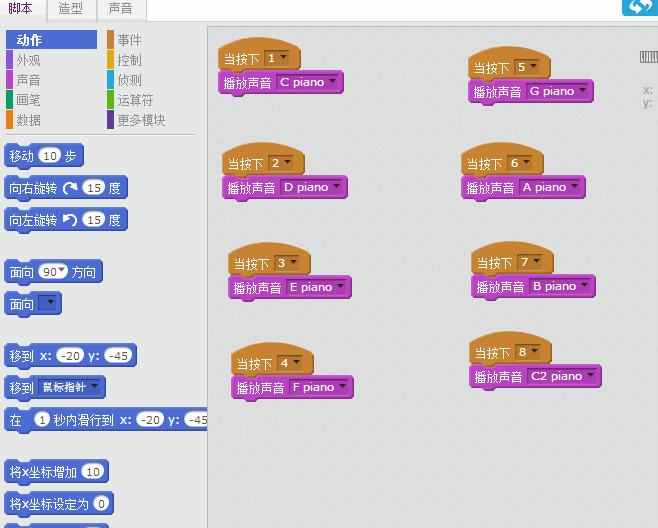Open the C2 piano sound dropdown
This screenshot has height=528, width=658.
(x=562, y=376)
